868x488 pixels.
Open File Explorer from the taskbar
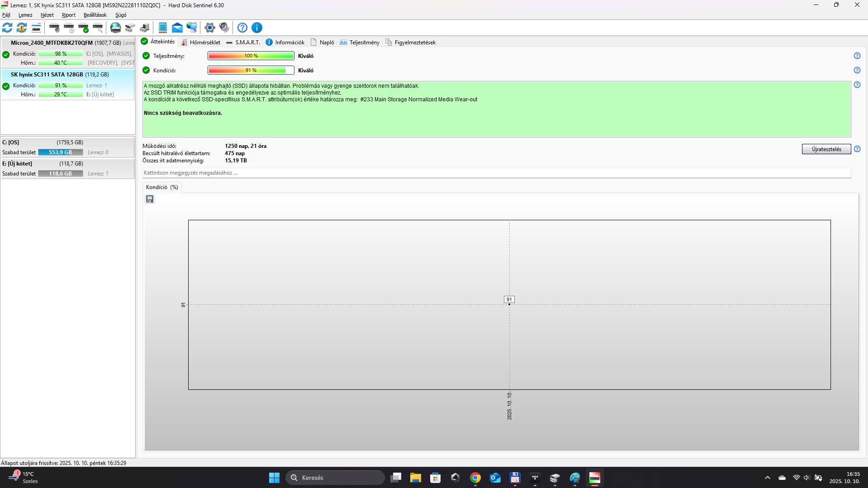tap(416, 478)
